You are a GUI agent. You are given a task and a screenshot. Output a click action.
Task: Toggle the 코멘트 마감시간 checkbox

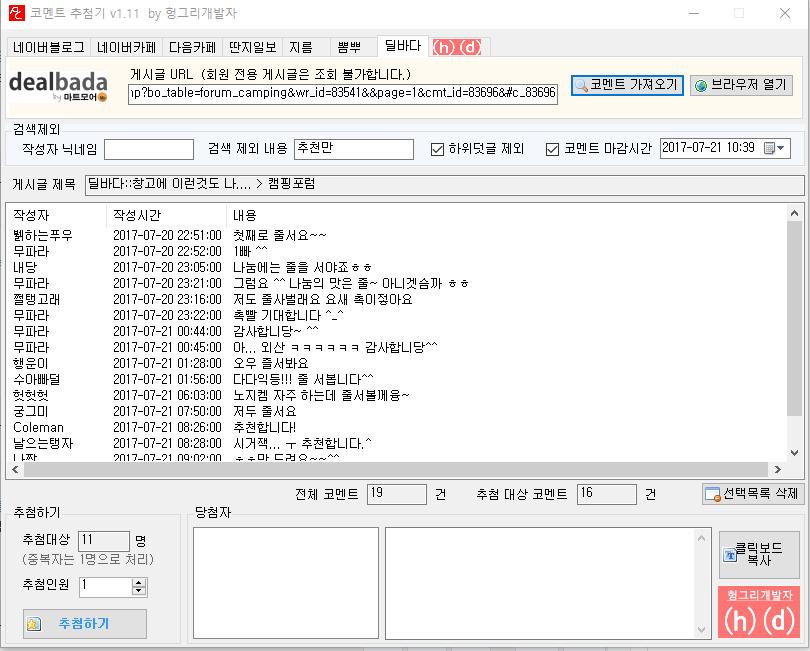point(552,149)
